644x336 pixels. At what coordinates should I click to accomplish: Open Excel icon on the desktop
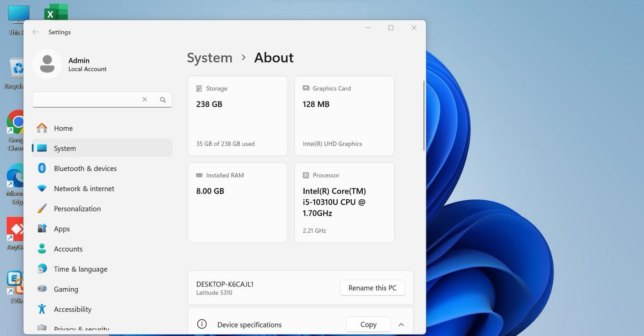click(56, 13)
